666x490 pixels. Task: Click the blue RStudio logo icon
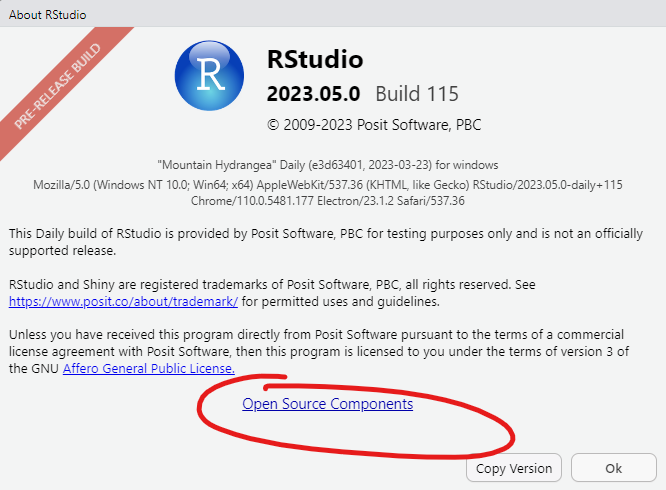tap(209, 76)
